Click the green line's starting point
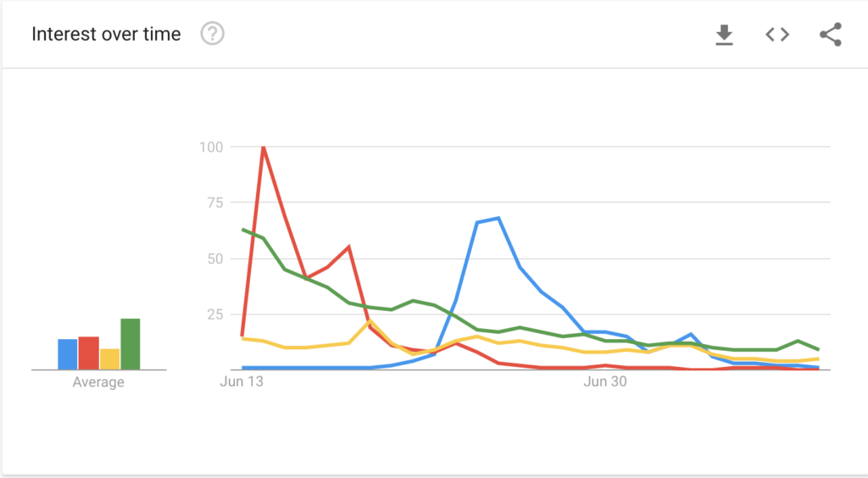Viewport: 868px width, 478px height. coord(243,230)
